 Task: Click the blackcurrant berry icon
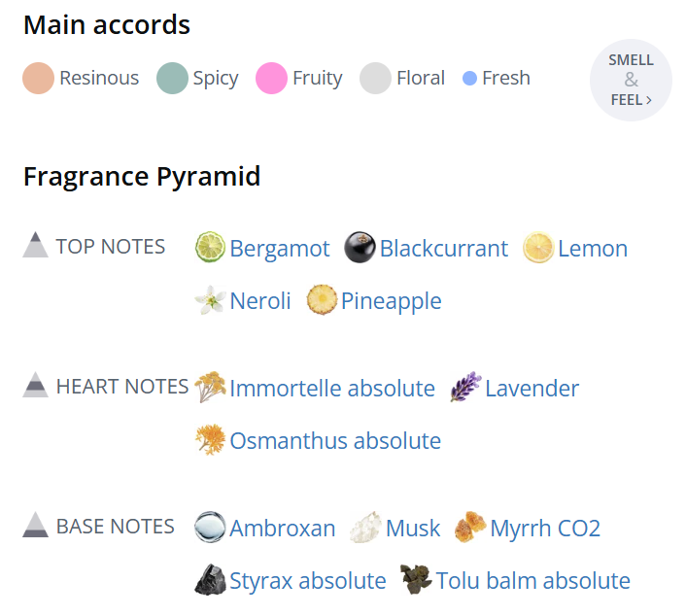(360, 248)
